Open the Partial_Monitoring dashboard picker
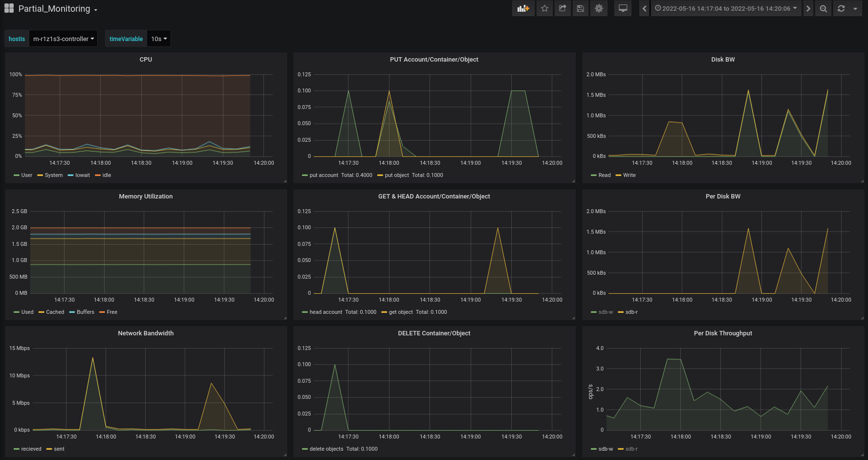The height and width of the screenshot is (460, 868). pyautogui.click(x=54, y=9)
